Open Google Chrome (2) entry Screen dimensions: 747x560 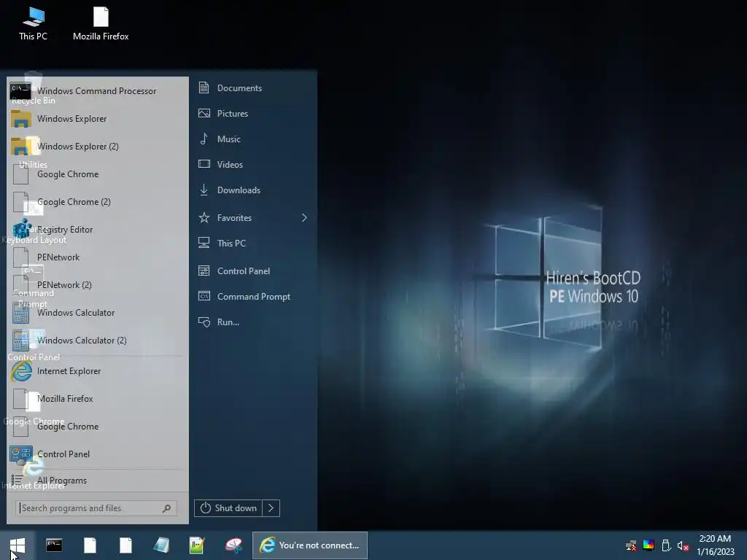point(97,202)
